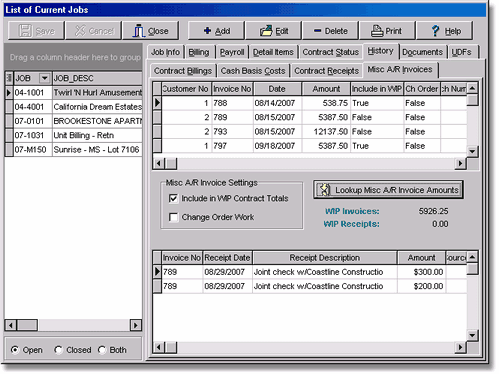The height and width of the screenshot is (374, 499).
Task: Open the Documents tab
Action: [x=422, y=52]
